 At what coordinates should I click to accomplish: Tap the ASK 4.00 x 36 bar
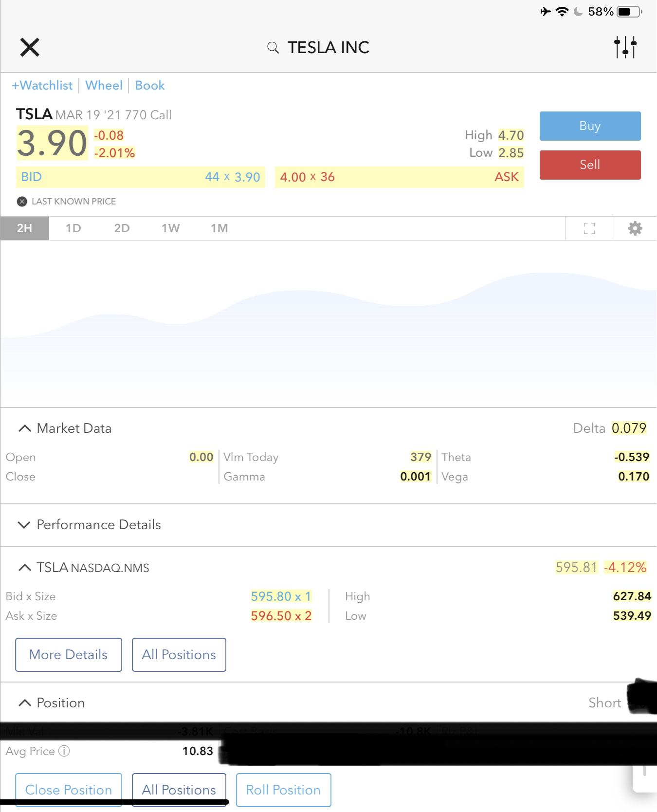pyautogui.click(x=400, y=177)
